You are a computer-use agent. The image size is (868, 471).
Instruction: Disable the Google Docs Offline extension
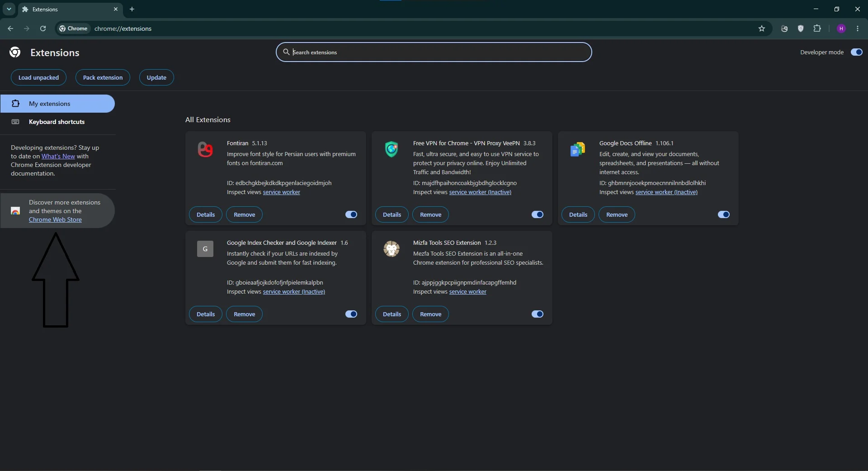pos(724,214)
